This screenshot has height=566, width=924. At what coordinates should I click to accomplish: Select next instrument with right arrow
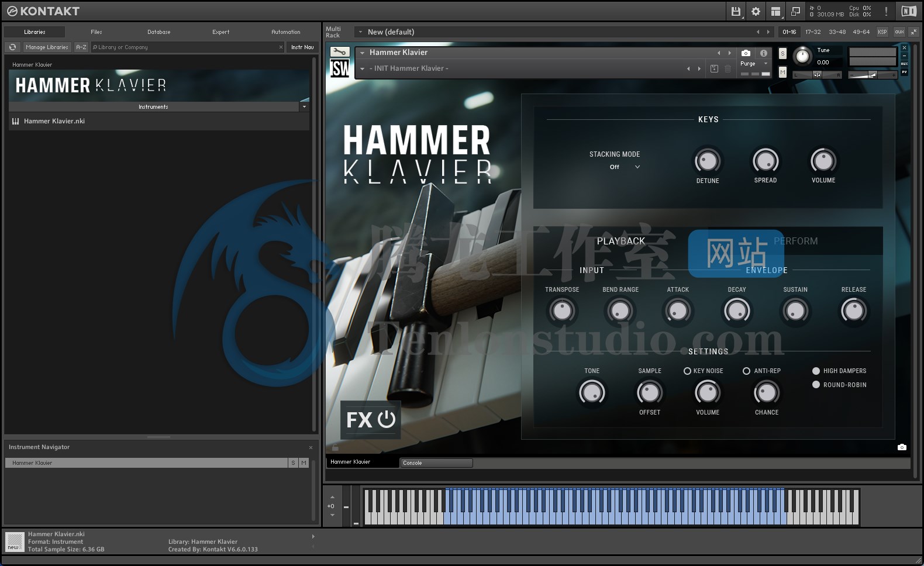pos(729,53)
